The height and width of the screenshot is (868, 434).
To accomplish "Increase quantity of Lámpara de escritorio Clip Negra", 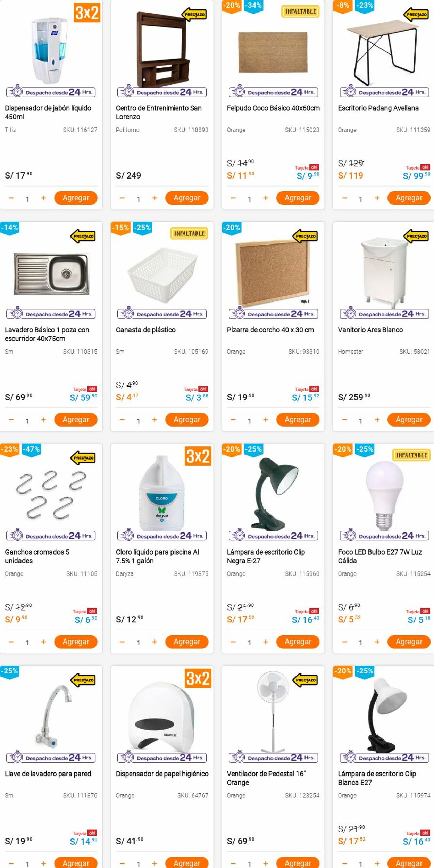I will pyautogui.click(x=266, y=642).
